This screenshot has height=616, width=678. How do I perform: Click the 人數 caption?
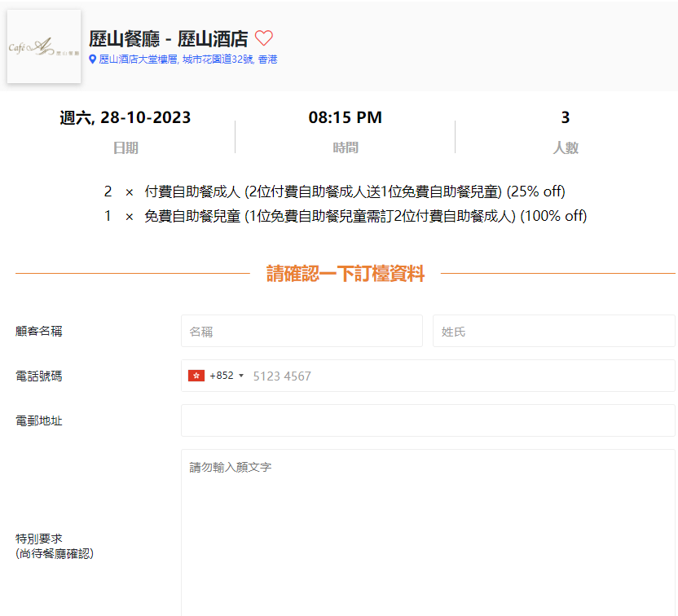pyautogui.click(x=566, y=148)
